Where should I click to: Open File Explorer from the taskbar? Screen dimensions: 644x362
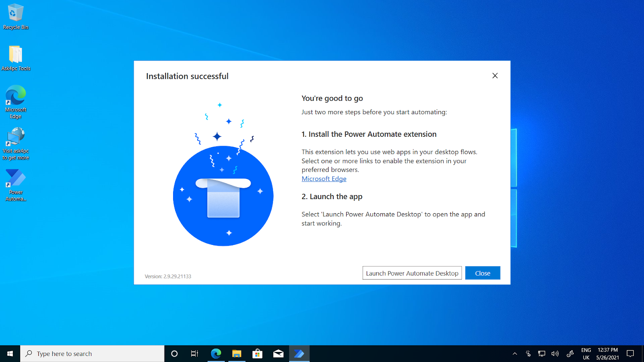point(237,354)
